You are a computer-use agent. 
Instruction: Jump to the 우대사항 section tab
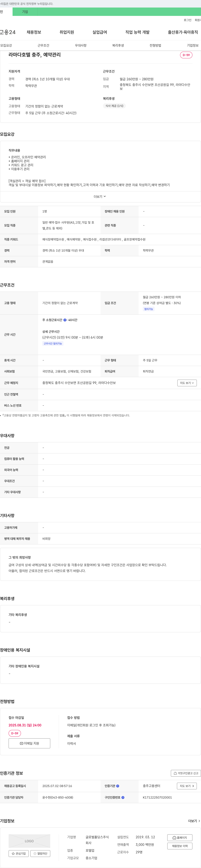pyautogui.click(x=81, y=45)
